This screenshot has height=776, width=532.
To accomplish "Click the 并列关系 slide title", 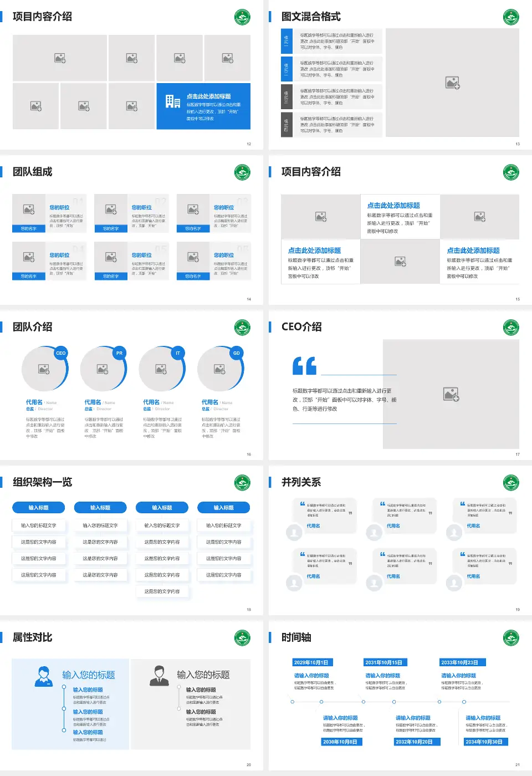I will 301,482.
